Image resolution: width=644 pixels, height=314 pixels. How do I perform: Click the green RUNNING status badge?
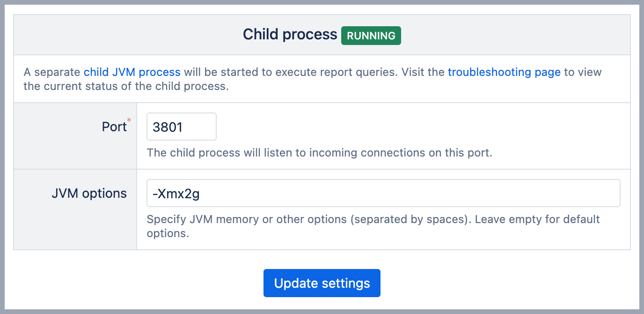point(371,36)
